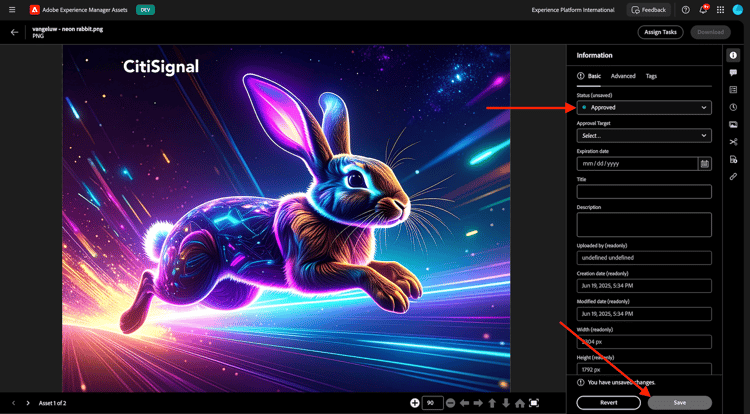
Task: Open the Expiration date calendar picker
Action: point(705,163)
